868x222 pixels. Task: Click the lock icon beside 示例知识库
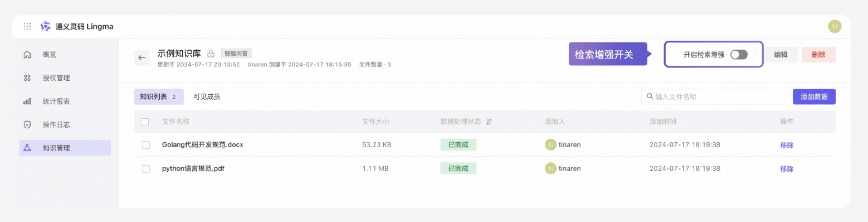click(211, 54)
